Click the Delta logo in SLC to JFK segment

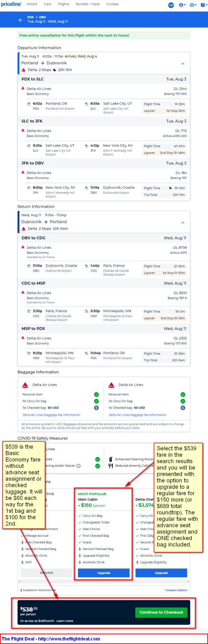click(x=23, y=130)
